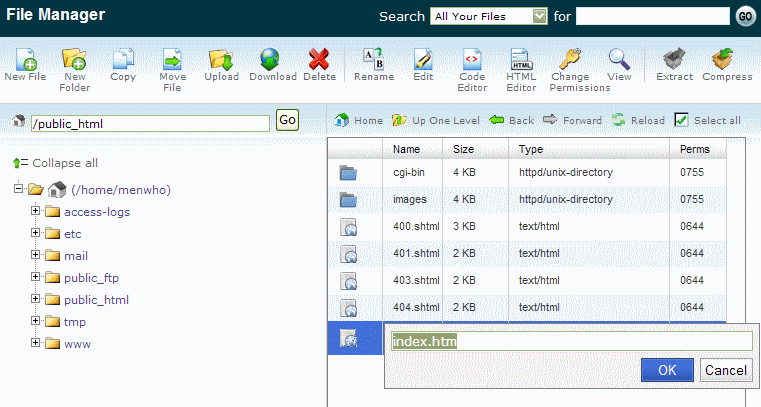Click the search text field
The height and width of the screenshot is (407, 761).
[653, 16]
